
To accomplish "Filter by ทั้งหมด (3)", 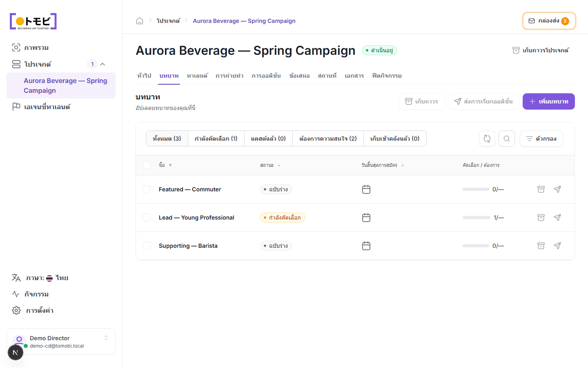I will coord(167,139).
